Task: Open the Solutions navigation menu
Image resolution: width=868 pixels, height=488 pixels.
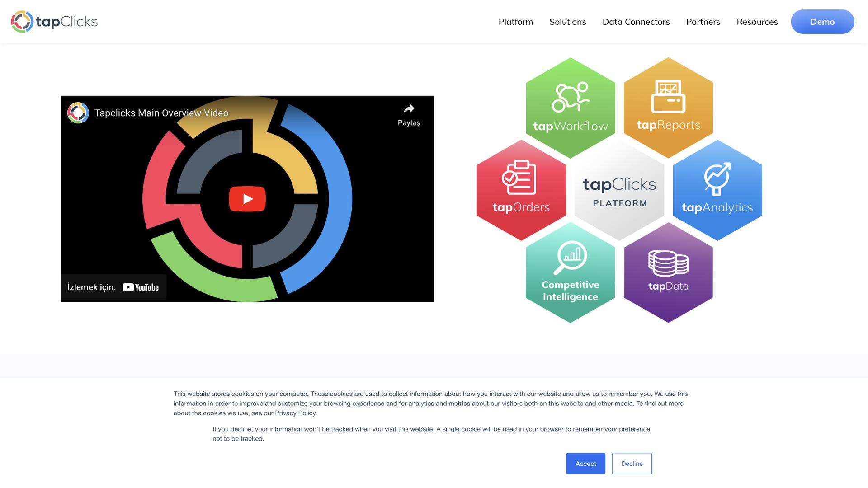Action: coord(567,22)
